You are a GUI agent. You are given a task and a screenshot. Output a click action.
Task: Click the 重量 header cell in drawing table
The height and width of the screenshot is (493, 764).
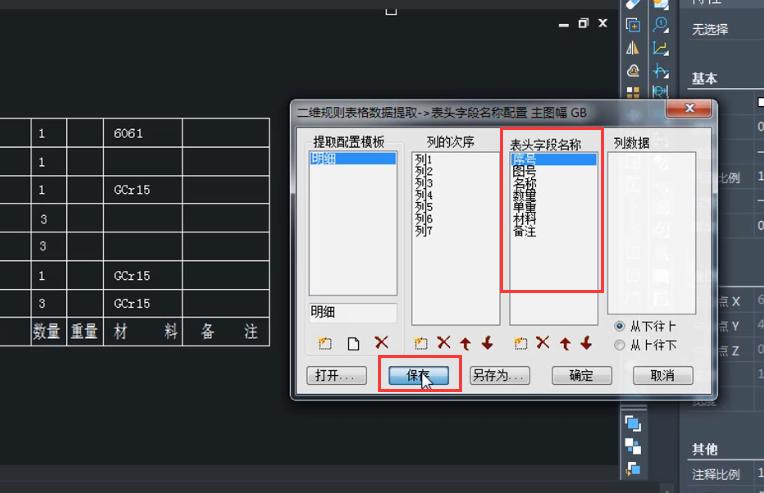click(x=85, y=332)
